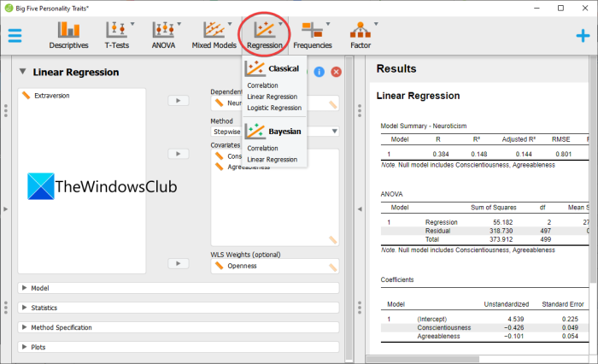Expand the Plots section
The width and height of the screenshot is (598, 364).
[x=178, y=347]
